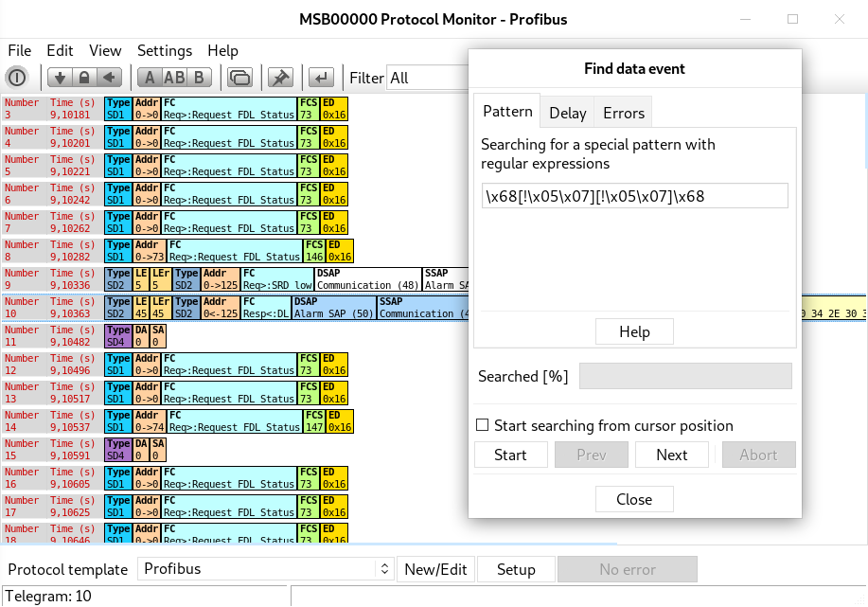
Task: Jump to Next search match
Action: point(671,455)
